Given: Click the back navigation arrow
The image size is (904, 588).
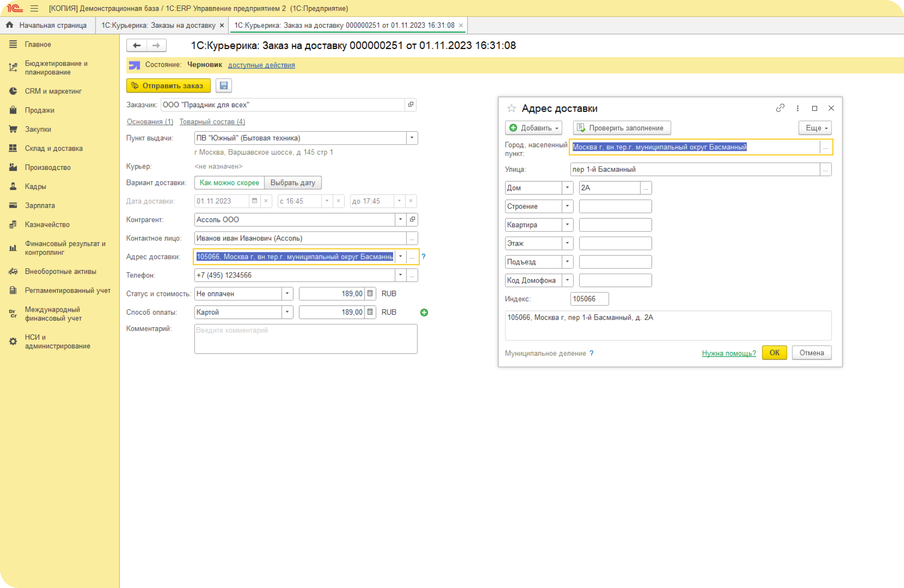Looking at the screenshot, I should pyautogui.click(x=137, y=46).
